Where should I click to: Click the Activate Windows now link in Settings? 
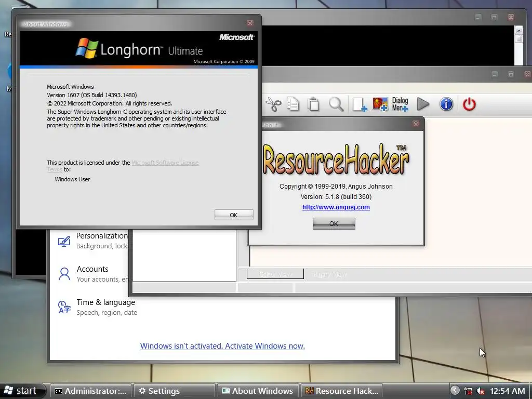tap(222, 345)
